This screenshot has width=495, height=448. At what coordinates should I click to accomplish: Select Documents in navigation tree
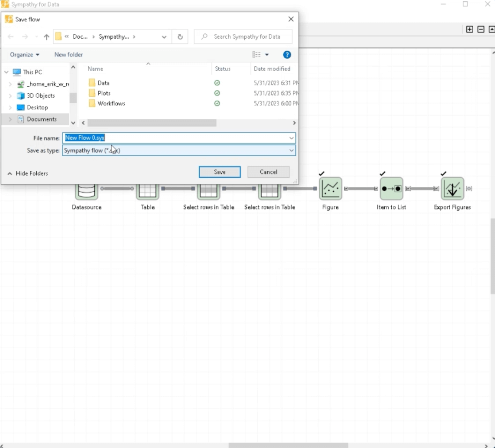(42, 119)
